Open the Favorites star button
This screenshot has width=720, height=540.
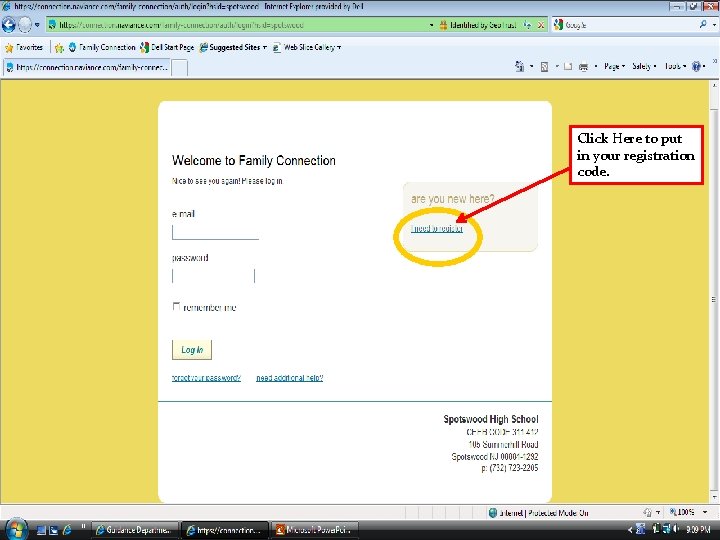[x=24, y=47]
